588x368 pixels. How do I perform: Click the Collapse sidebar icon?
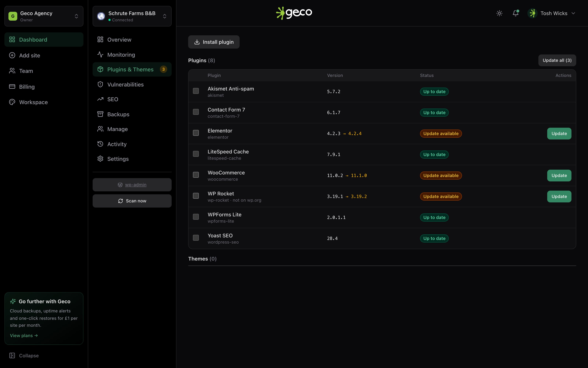(12, 355)
